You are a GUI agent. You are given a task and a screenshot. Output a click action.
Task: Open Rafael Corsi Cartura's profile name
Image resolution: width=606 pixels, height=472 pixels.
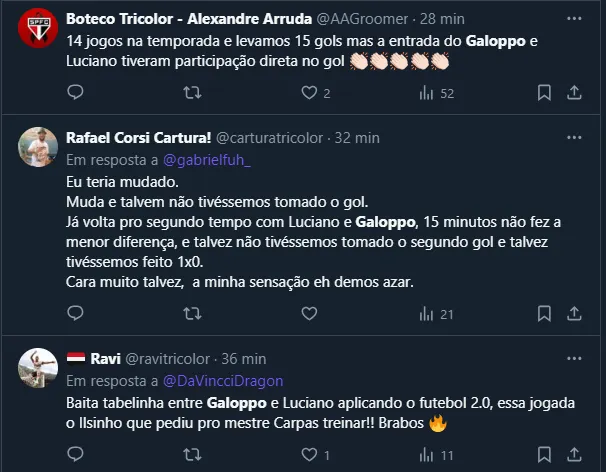pyautogui.click(x=138, y=138)
